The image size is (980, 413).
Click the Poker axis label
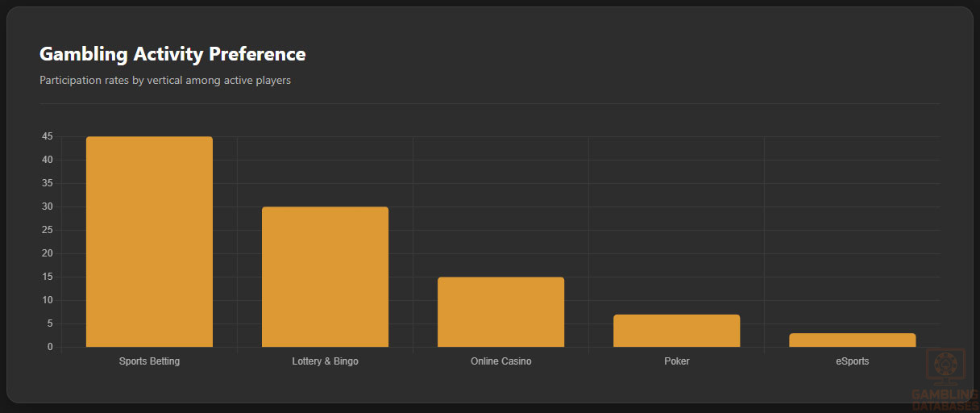click(676, 361)
